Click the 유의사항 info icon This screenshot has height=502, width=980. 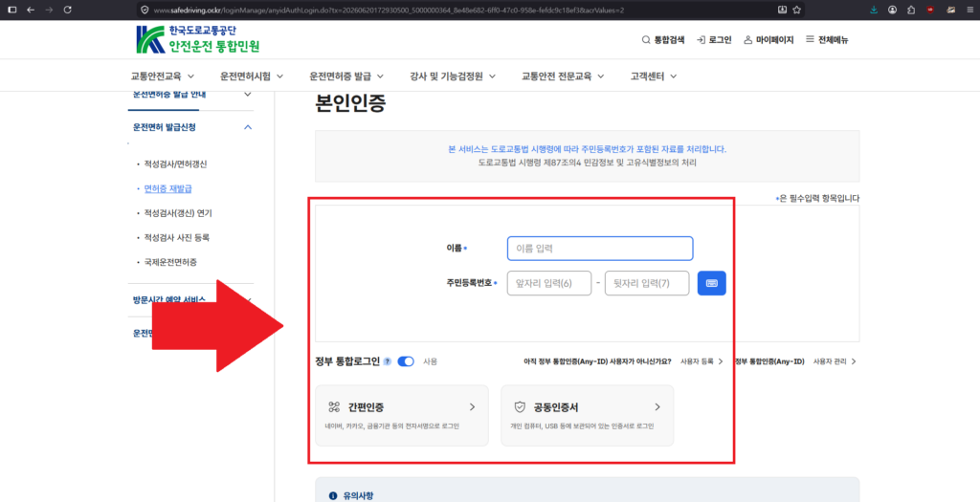click(x=332, y=495)
